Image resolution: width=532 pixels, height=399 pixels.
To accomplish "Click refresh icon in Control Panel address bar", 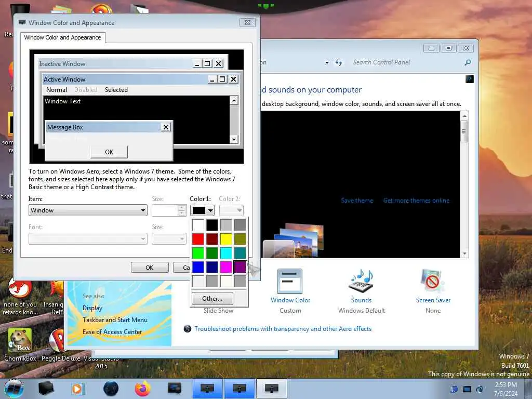I will coord(339,62).
